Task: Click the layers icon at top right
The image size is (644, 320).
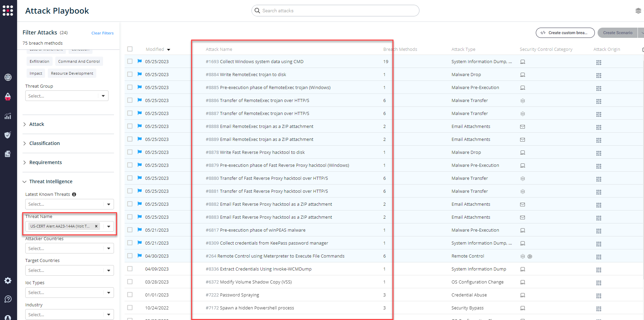Action: 638,11
